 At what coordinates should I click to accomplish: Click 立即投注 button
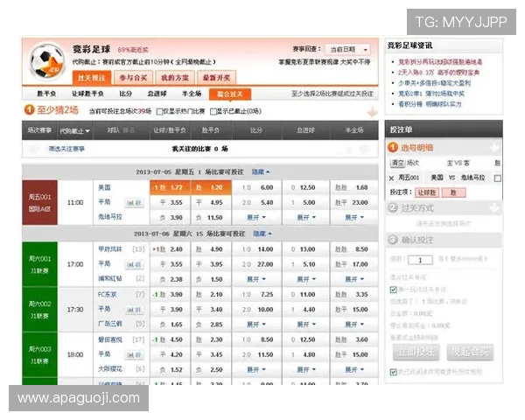coord(416,352)
